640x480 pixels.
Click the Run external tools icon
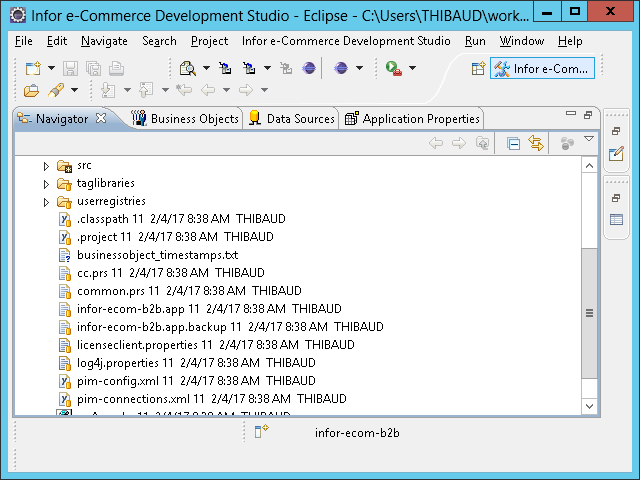(394, 68)
